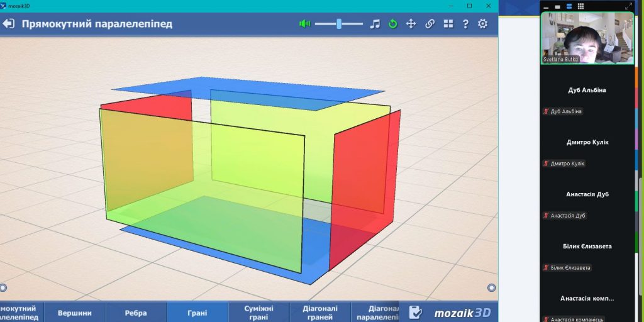The image size is (644, 322).
Task: Open the Діагоналі граней tab
Action: tap(320, 313)
